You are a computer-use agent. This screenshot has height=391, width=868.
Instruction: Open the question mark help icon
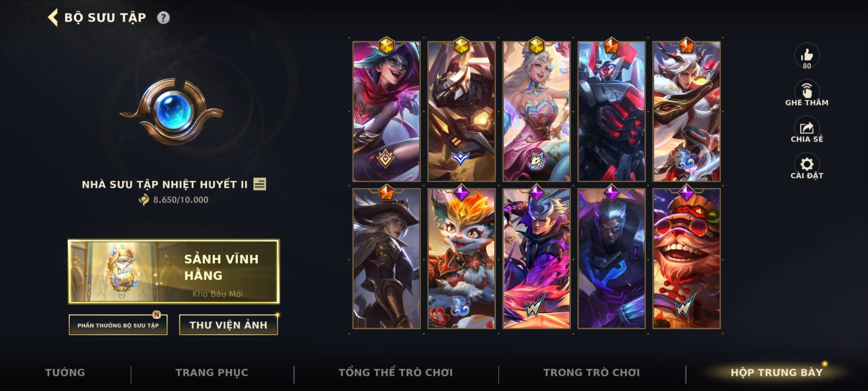163,17
